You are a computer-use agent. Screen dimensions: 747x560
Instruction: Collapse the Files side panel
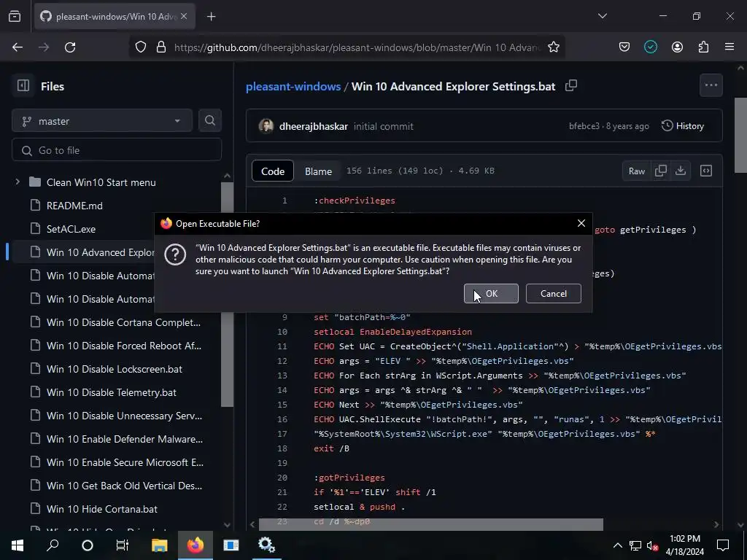click(x=23, y=86)
